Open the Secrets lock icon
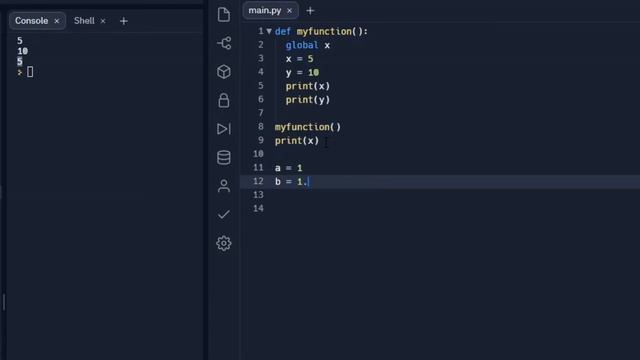The width and height of the screenshot is (640, 360). point(224,100)
